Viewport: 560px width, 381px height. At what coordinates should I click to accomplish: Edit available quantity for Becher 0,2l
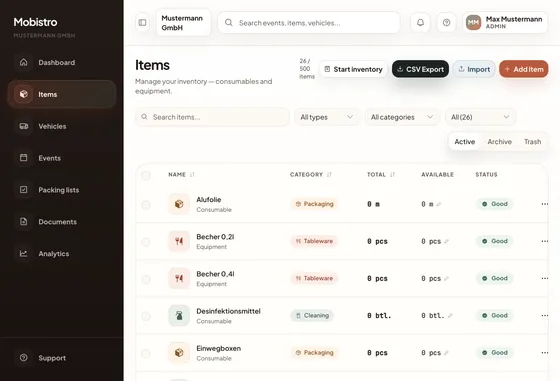pos(446,241)
